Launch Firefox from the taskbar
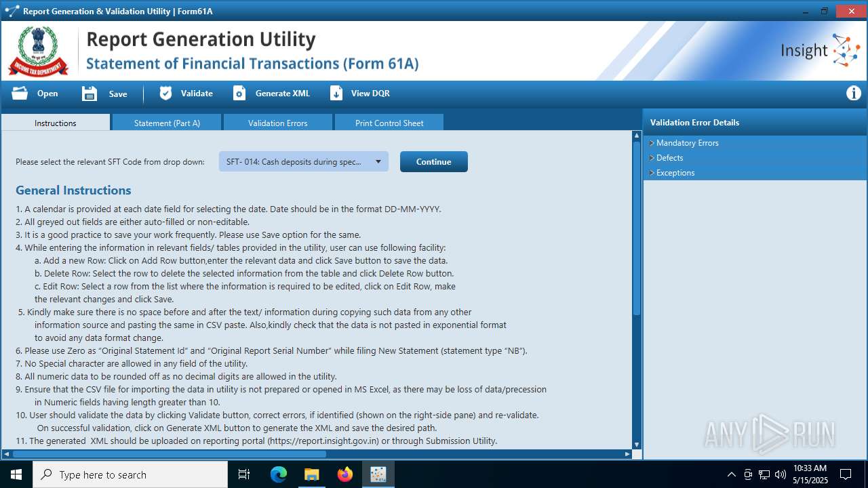868x488 pixels. [x=345, y=474]
